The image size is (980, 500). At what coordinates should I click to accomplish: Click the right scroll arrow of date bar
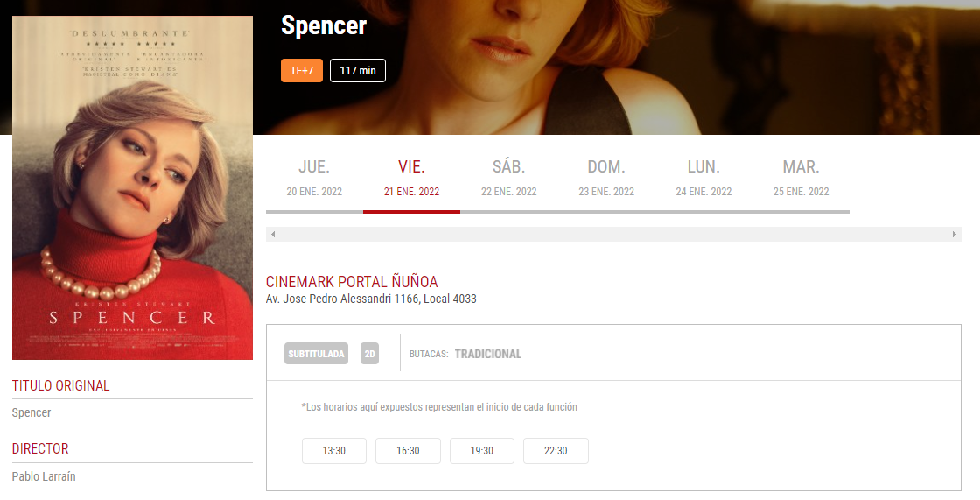(x=955, y=234)
